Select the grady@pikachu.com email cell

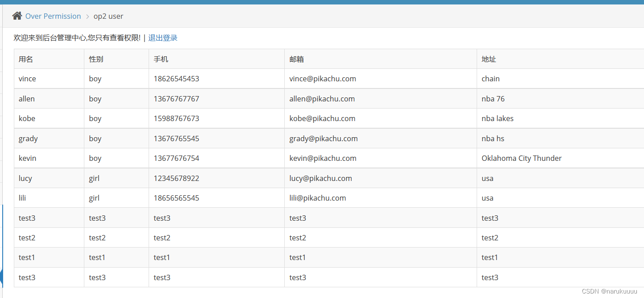coord(324,139)
